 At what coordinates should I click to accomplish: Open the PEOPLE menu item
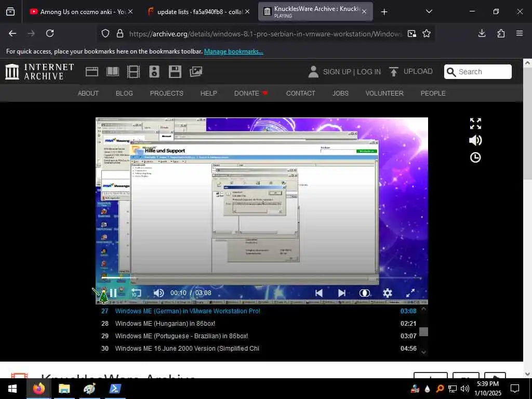[x=433, y=94]
